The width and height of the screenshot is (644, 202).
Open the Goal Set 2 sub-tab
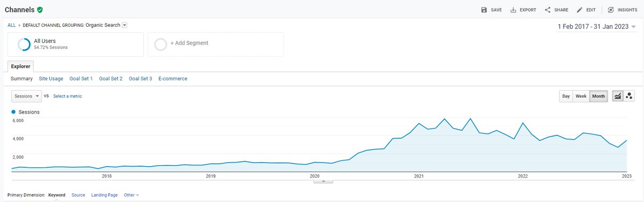click(111, 79)
